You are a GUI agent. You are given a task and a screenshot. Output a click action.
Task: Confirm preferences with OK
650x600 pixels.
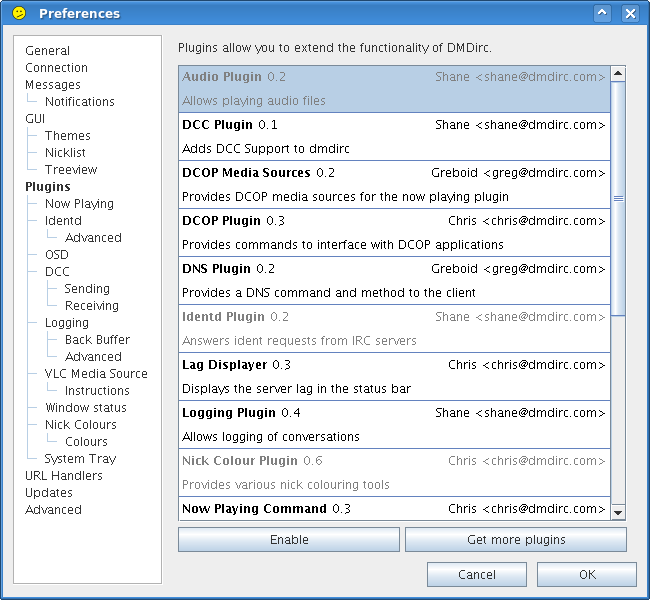pyautogui.click(x=587, y=574)
